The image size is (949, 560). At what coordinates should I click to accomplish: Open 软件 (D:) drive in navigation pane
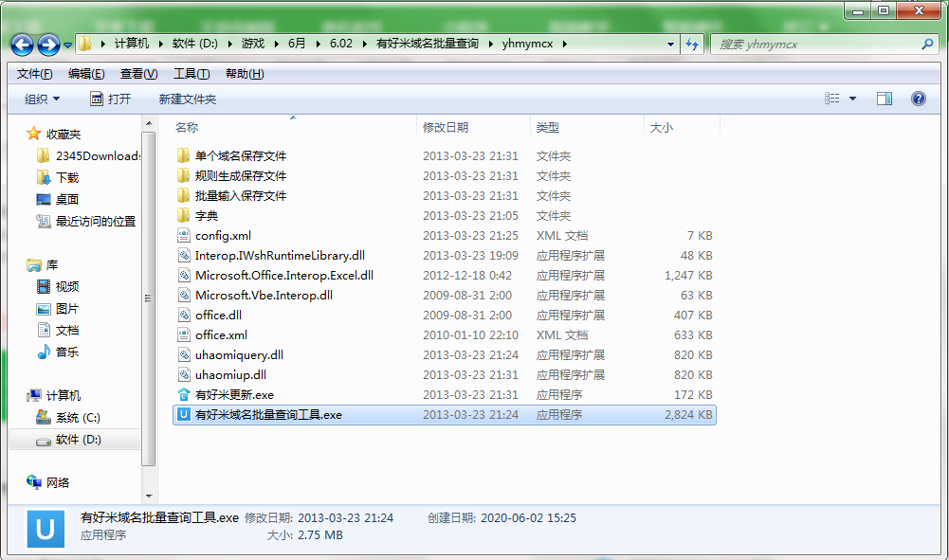pyautogui.click(x=78, y=439)
